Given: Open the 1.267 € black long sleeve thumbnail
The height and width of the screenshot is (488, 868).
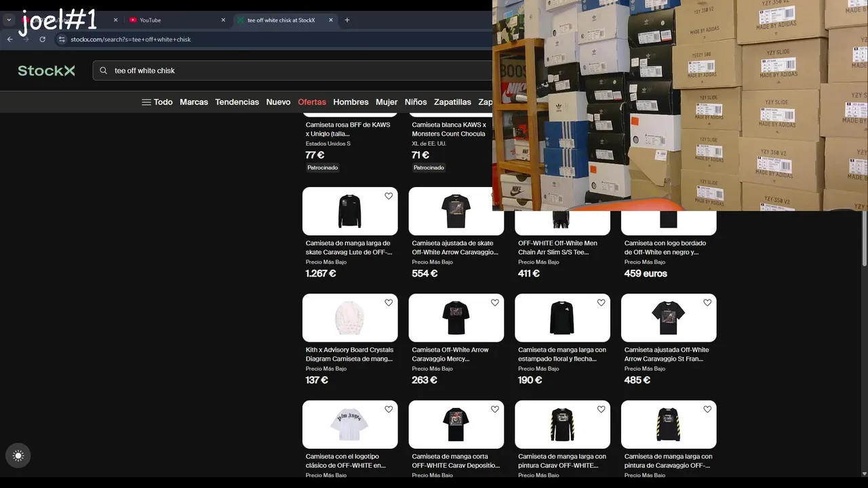Looking at the screenshot, I should 350,211.
